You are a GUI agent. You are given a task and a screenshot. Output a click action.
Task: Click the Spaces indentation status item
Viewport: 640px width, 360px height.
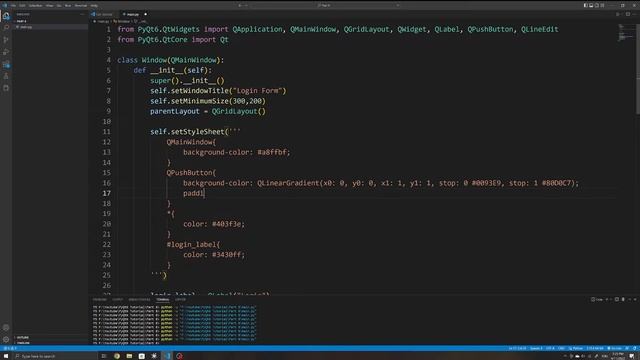[x=536, y=348]
